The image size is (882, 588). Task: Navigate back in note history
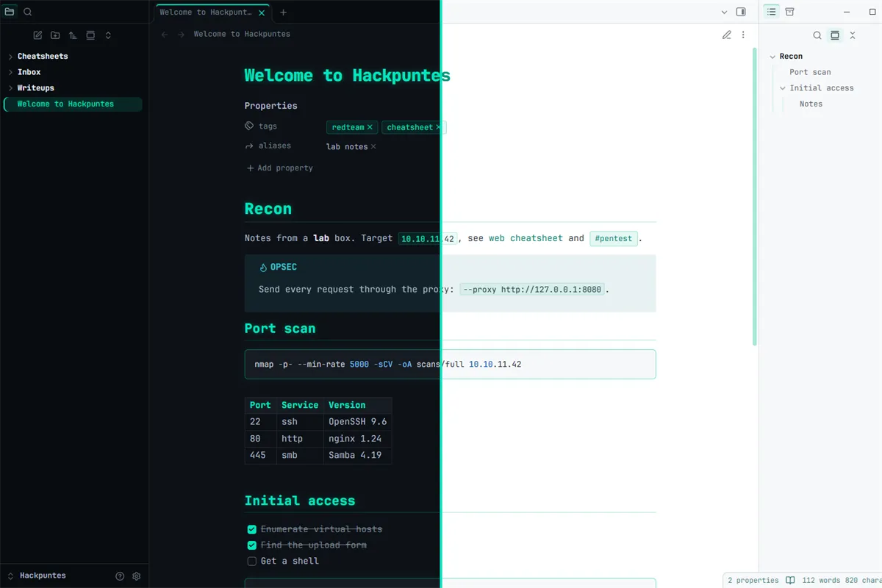[165, 35]
